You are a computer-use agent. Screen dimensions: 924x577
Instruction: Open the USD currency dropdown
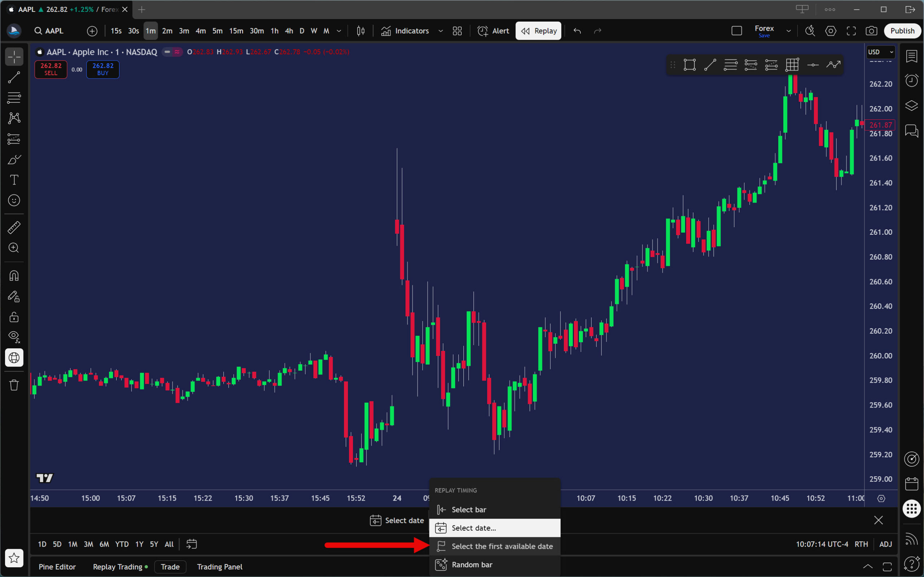click(x=880, y=52)
